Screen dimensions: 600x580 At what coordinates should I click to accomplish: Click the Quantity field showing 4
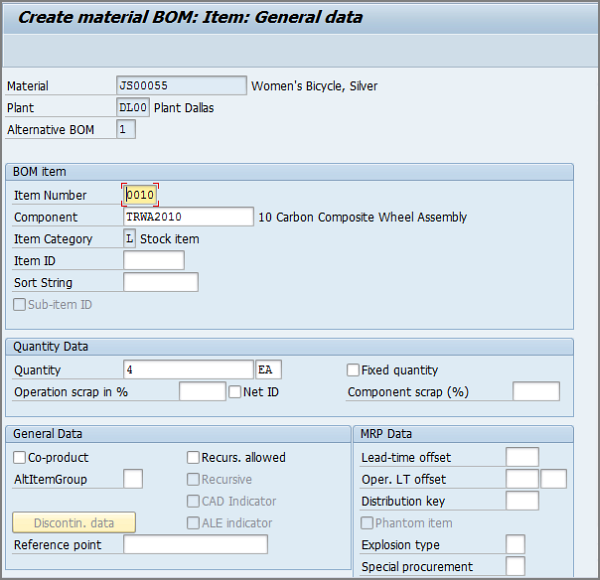point(188,370)
